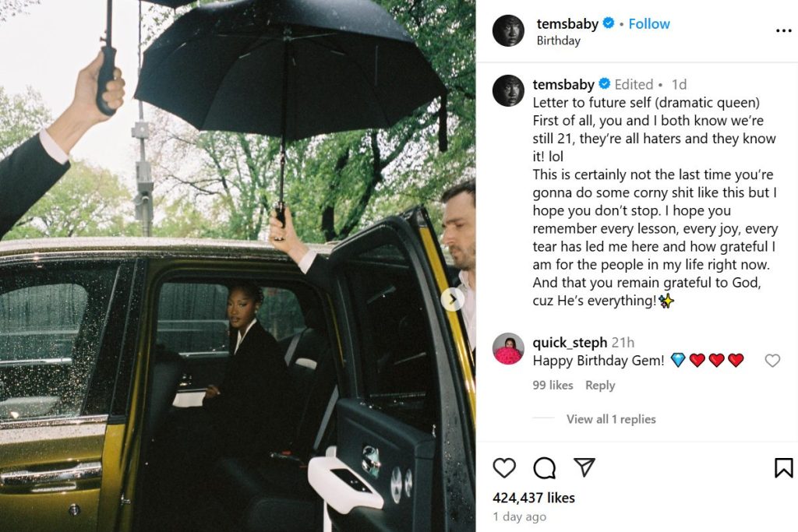Like the post with the heart icon
Screen dimensions: 798x532
[504, 467]
